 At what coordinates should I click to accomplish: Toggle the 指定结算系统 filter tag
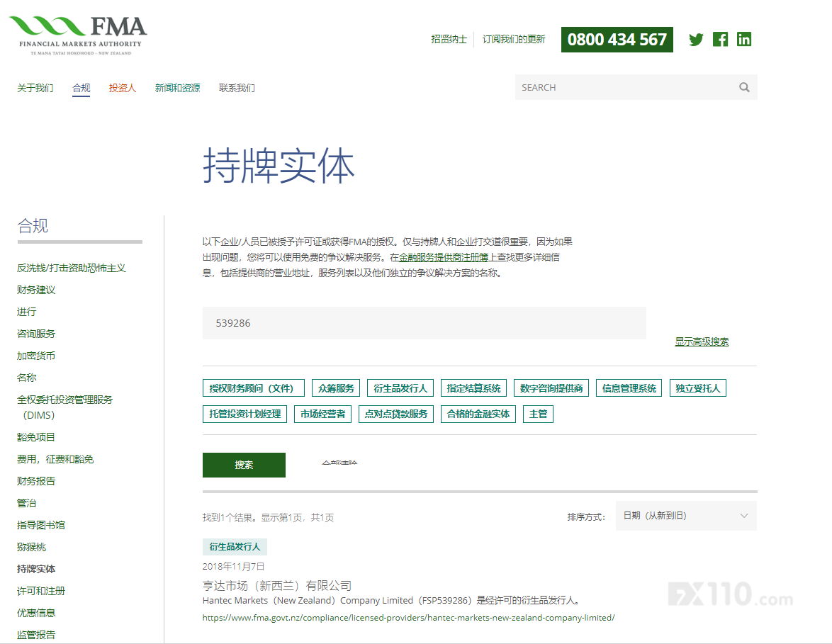tap(473, 388)
